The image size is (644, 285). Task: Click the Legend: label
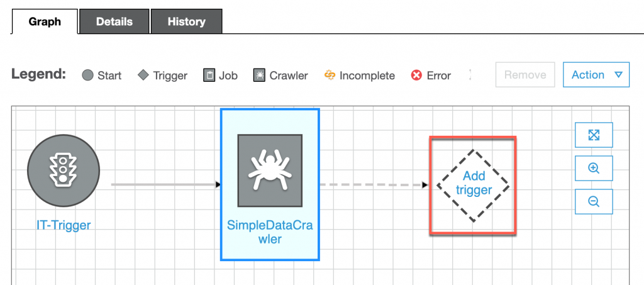pyautogui.click(x=38, y=75)
